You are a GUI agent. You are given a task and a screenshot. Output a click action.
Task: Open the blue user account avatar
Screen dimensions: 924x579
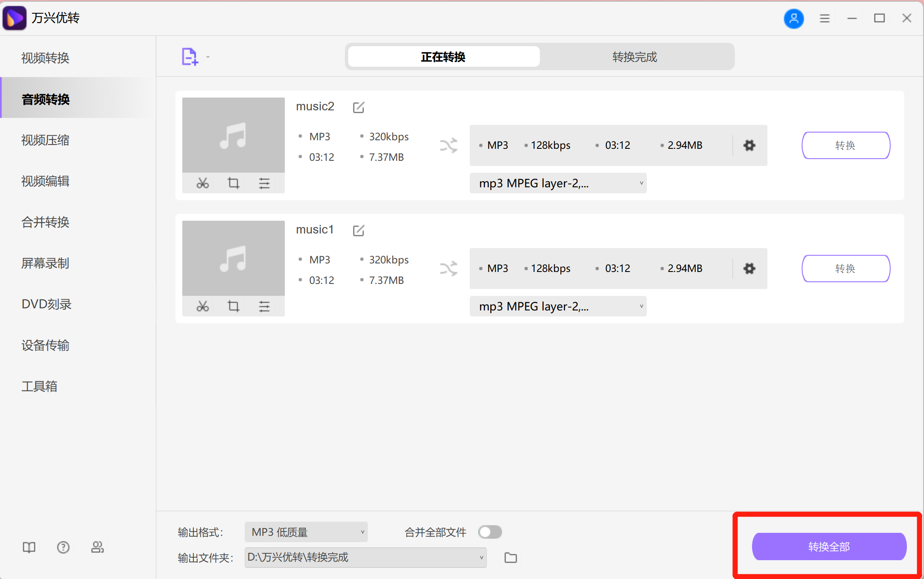[x=794, y=18]
